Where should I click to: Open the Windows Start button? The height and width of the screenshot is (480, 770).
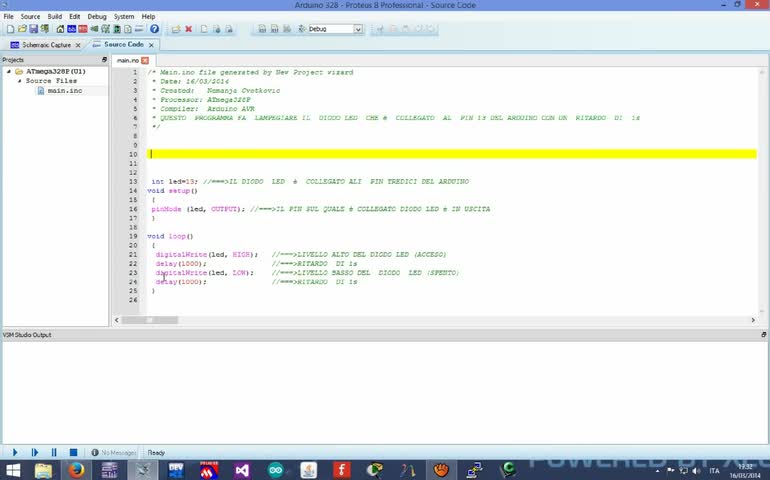tap(13, 470)
